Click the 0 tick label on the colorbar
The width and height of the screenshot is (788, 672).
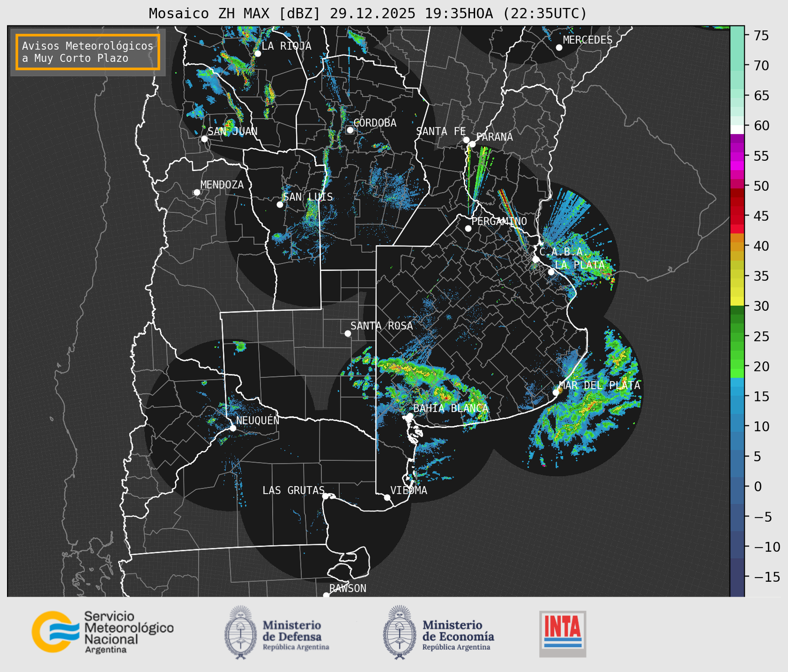tap(757, 487)
